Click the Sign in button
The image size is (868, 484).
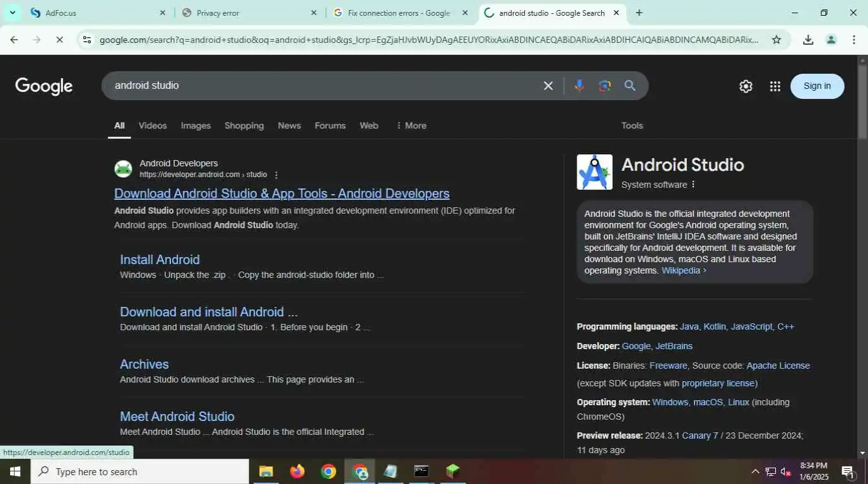[817, 86]
